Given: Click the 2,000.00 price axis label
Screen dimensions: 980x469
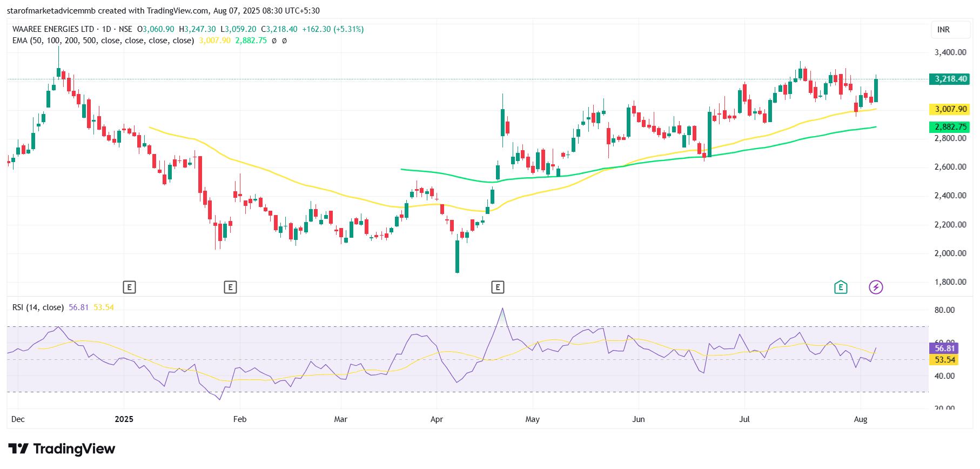Looking at the screenshot, I should click(x=950, y=253).
